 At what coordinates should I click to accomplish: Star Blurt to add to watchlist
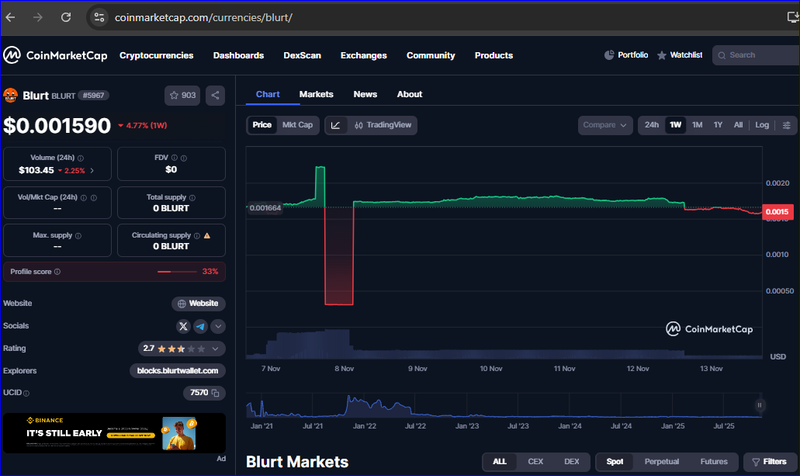click(x=183, y=96)
